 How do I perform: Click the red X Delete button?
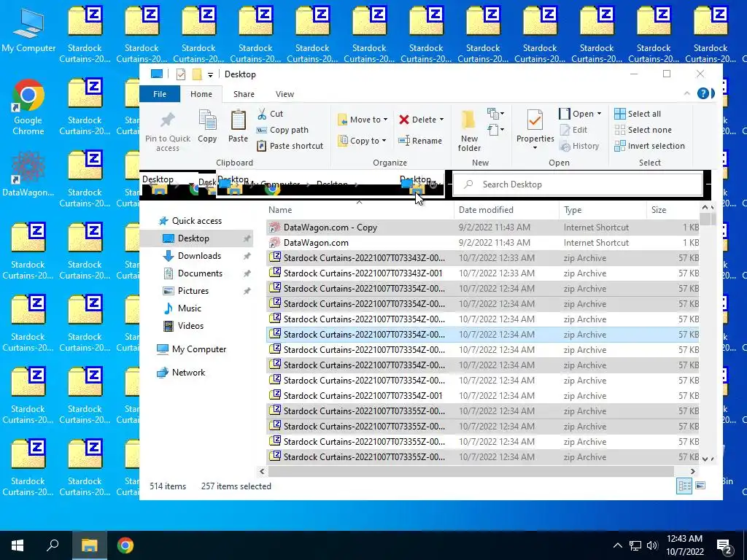coord(404,120)
